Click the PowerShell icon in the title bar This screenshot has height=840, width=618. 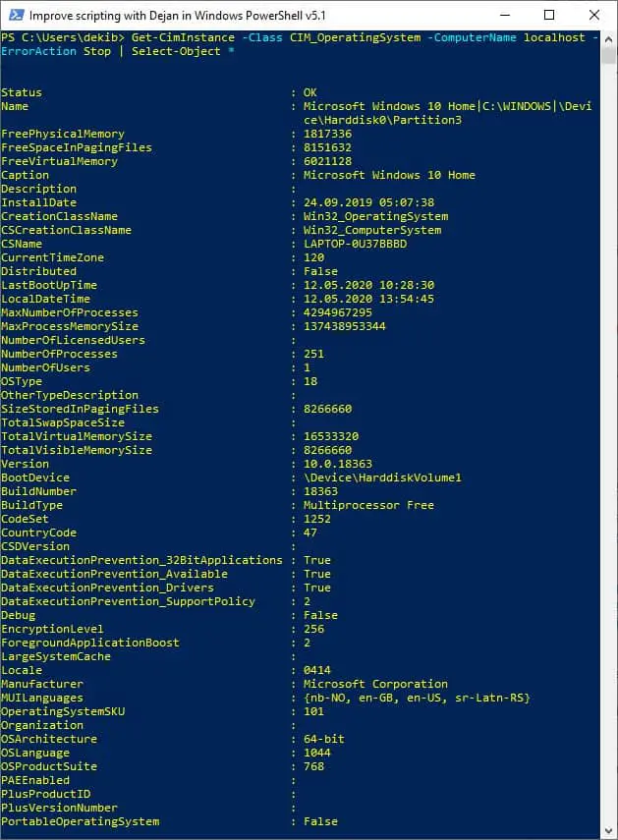tap(16, 15)
